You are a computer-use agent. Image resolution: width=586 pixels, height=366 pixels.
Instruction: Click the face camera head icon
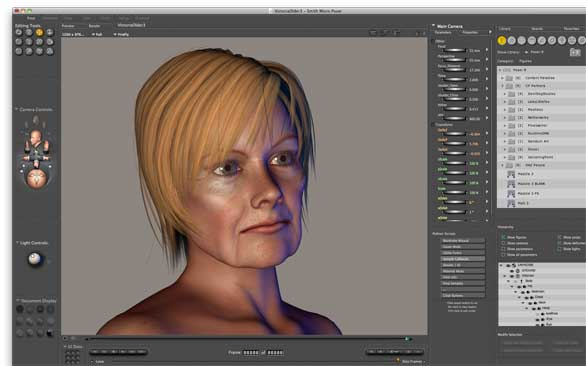(x=36, y=138)
